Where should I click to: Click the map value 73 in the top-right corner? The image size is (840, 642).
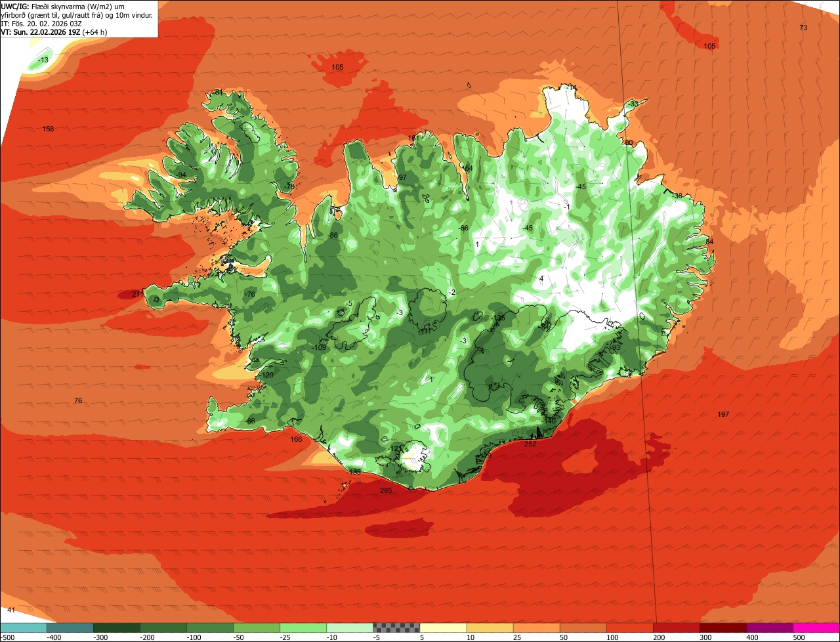click(x=803, y=28)
